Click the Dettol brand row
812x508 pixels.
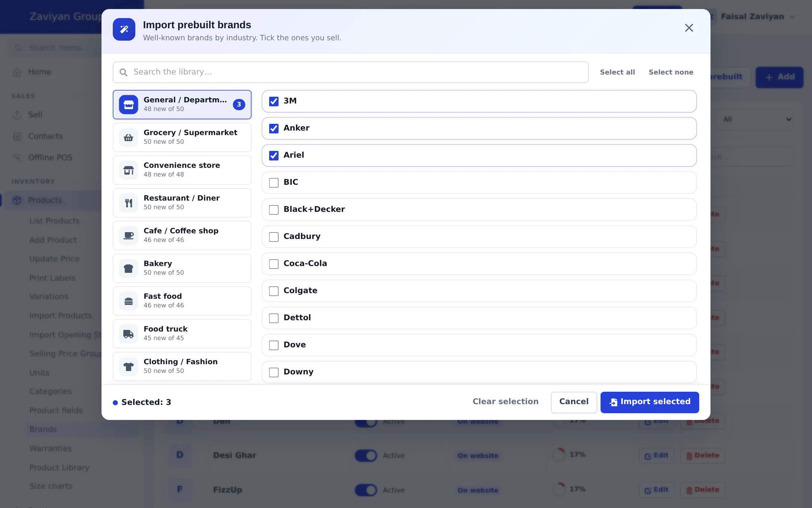pos(479,318)
